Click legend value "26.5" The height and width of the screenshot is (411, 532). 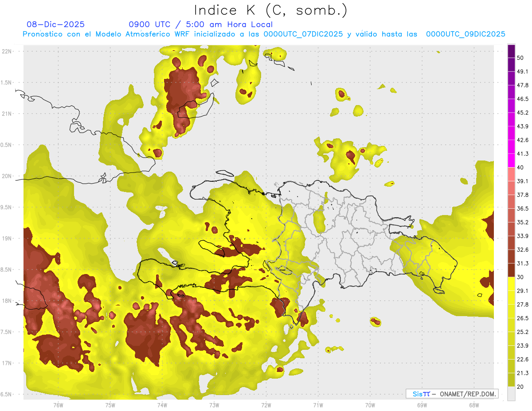coord(523,318)
